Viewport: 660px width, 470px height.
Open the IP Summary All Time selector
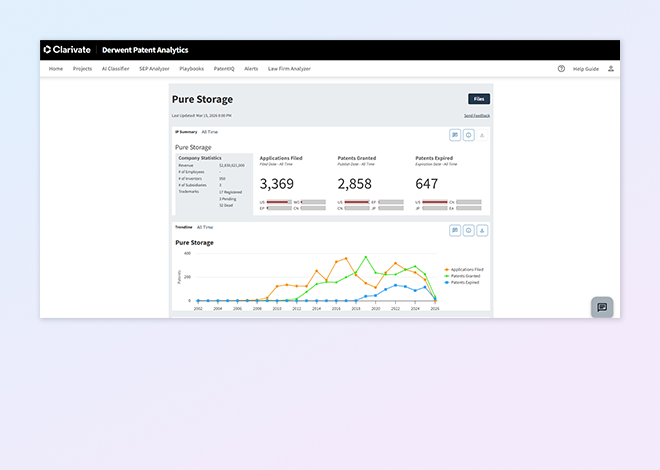[x=210, y=132]
